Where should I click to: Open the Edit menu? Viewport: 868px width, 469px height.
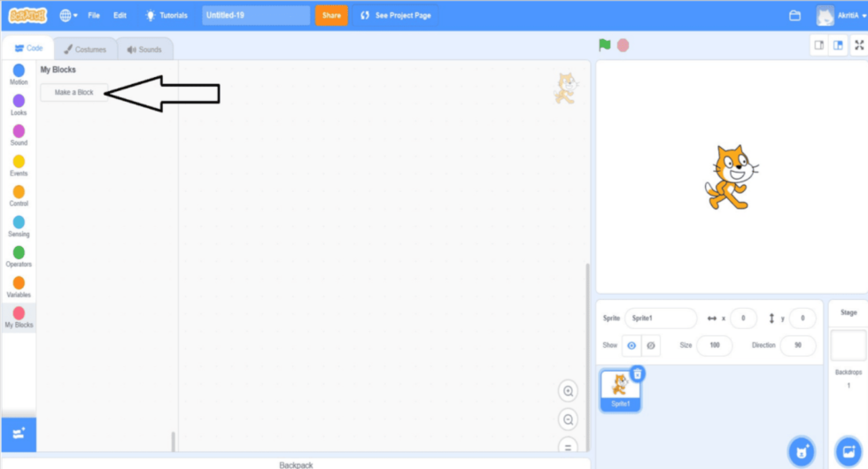click(120, 16)
